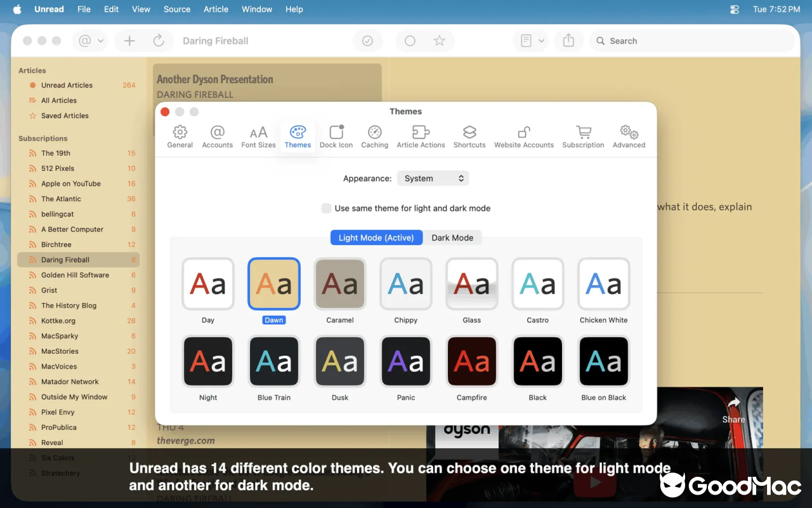Screen dimensions: 812x508
Task: Open the Apple on YouTube subscription
Action: point(78,184)
